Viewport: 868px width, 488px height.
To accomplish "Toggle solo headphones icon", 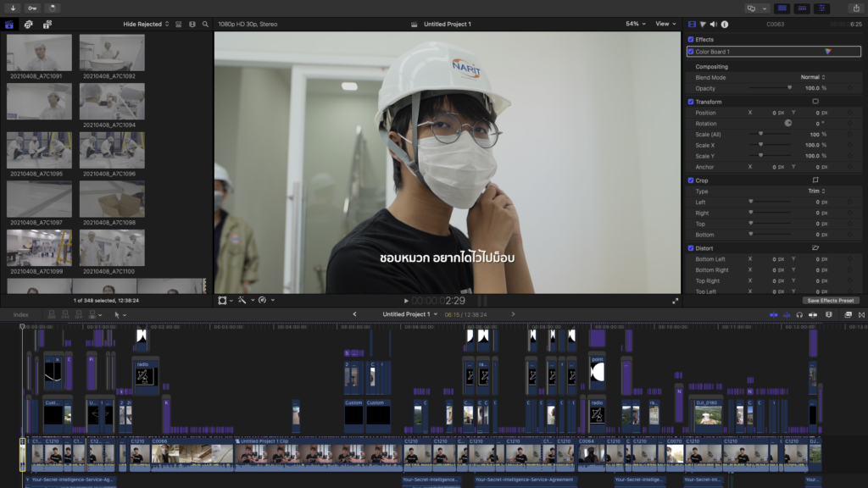I will pos(799,315).
